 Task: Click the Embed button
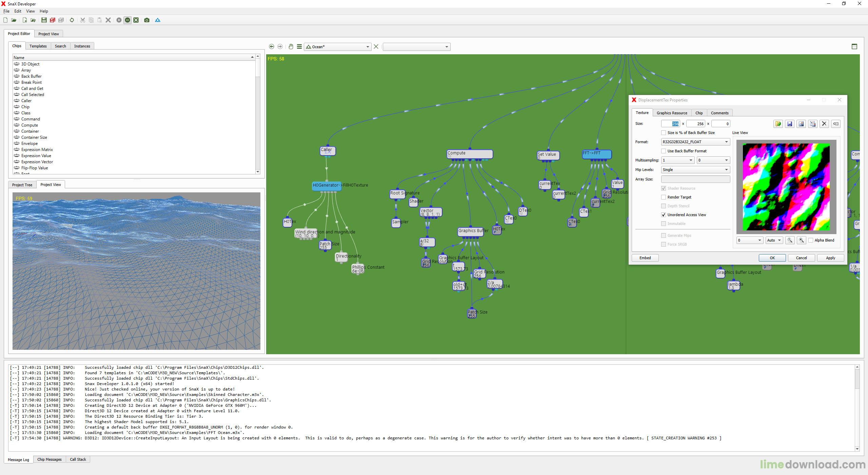click(645, 258)
